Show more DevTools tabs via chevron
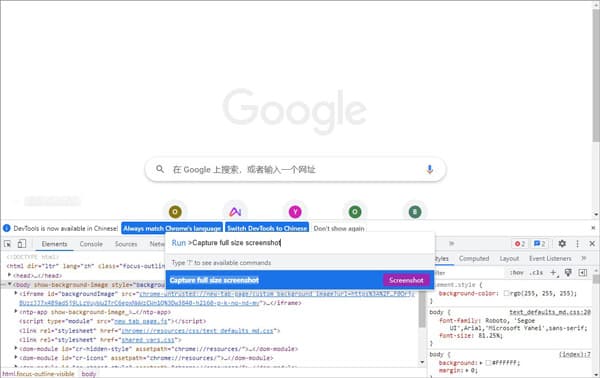Viewport: 600px width, 378px height. pyautogui.click(x=451, y=243)
